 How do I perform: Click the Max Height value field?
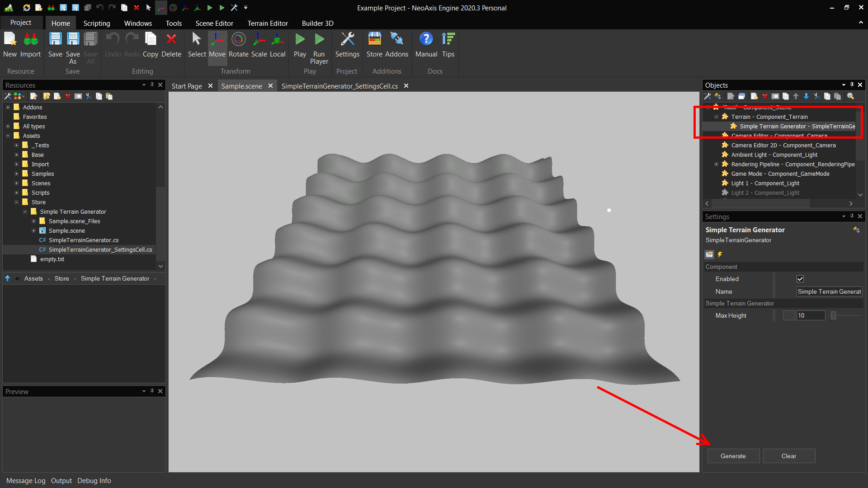[x=810, y=315]
